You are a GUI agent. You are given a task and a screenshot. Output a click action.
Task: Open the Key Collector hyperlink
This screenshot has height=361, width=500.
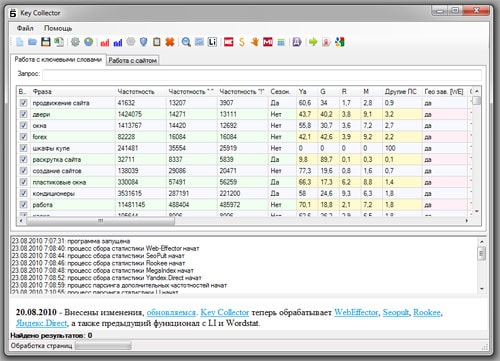(225, 312)
